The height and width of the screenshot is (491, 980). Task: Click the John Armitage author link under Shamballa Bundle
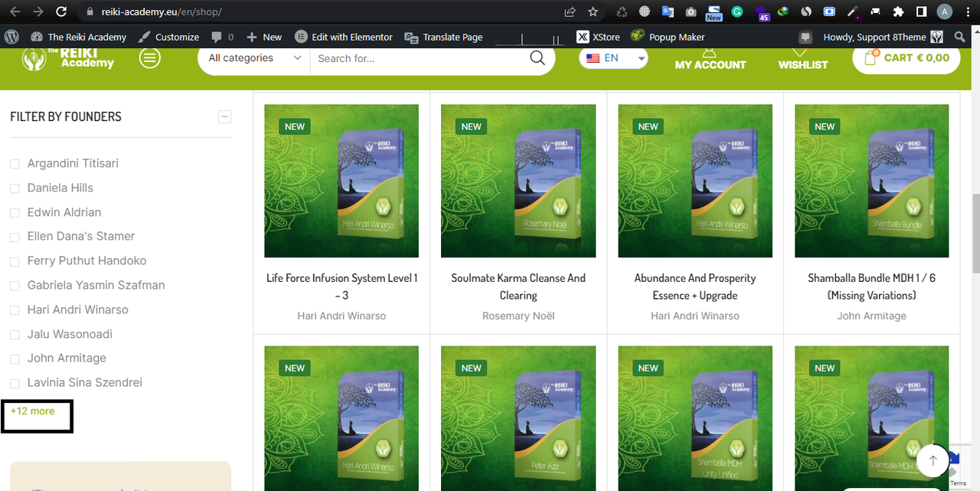872,316
